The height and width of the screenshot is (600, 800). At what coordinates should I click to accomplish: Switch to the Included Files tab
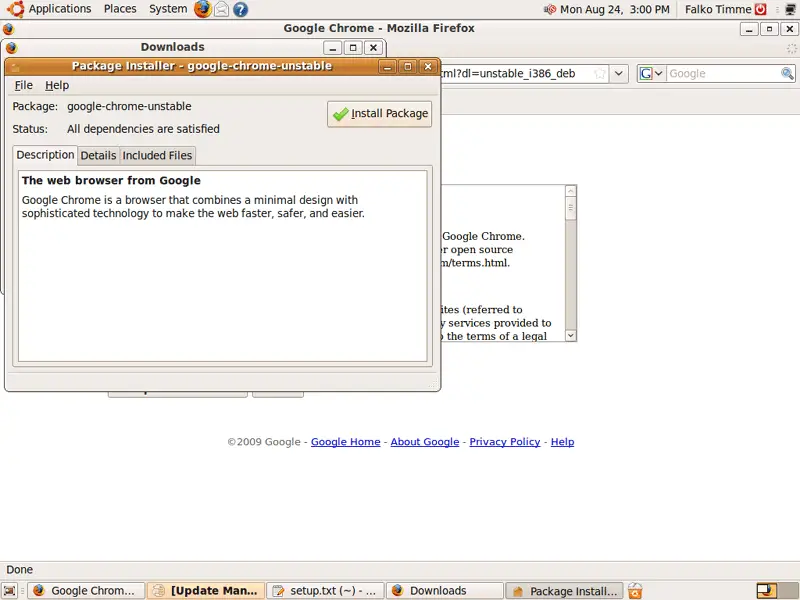coord(157,155)
